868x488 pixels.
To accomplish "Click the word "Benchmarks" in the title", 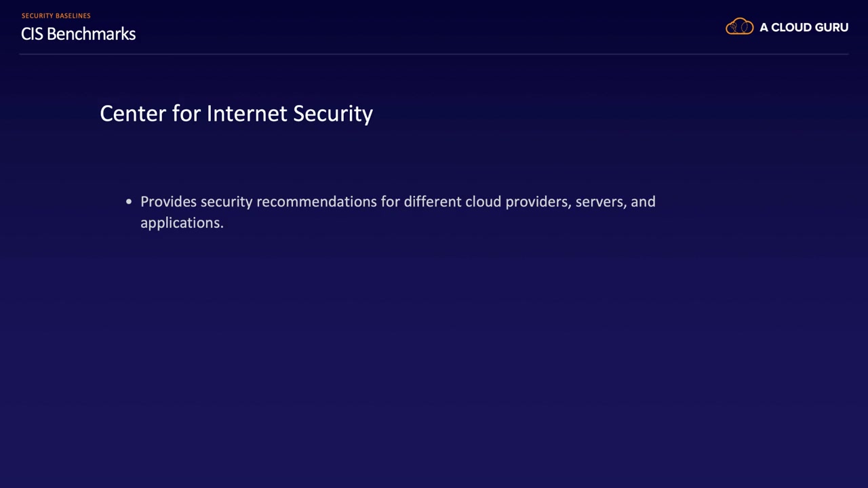I will click(x=91, y=34).
